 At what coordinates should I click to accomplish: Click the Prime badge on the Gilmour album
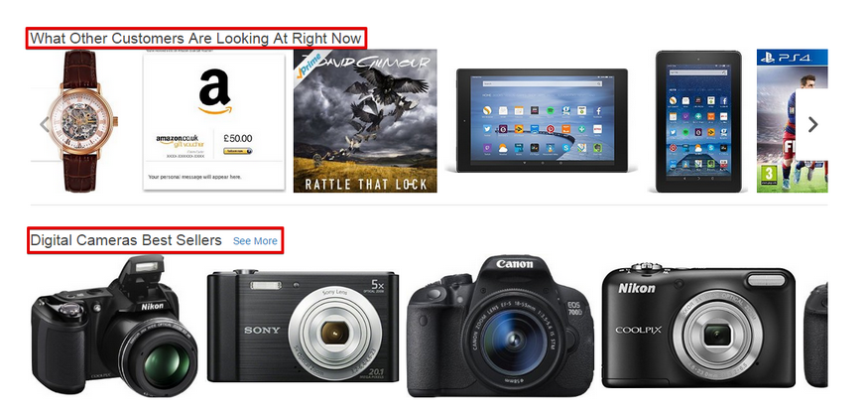(309, 64)
